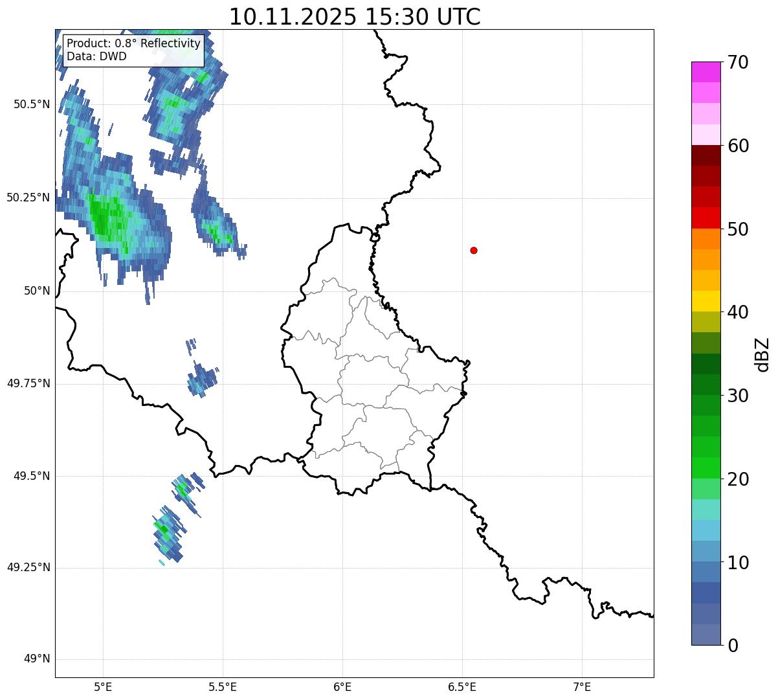Click the "6°E" longitude label
Screen dimensions: 778x700
[342, 687]
